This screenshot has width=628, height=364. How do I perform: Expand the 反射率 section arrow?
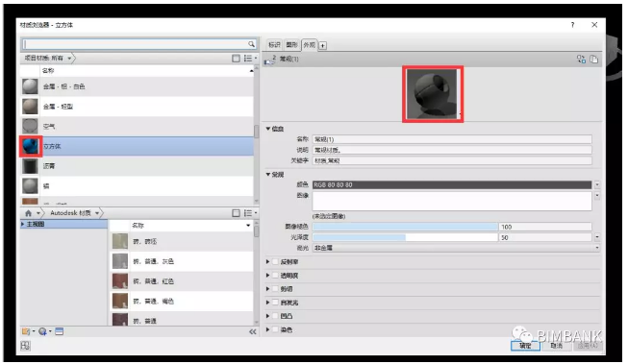click(x=268, y=262)
